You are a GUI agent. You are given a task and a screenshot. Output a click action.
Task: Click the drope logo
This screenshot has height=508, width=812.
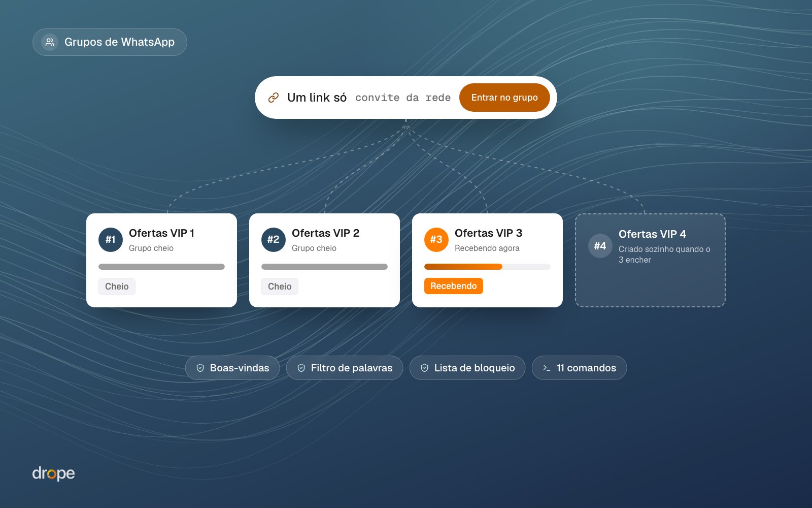[x=53, y=473]
